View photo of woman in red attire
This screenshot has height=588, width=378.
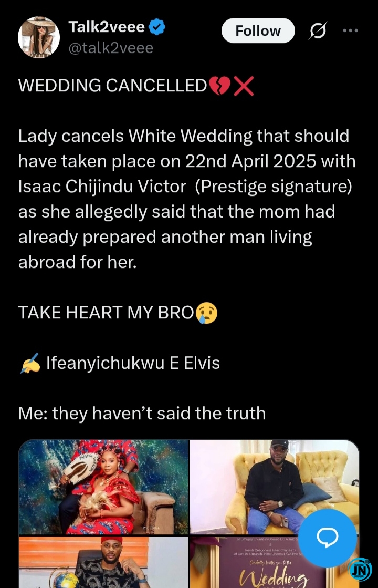pyautogui.click(x=103, y=487)
